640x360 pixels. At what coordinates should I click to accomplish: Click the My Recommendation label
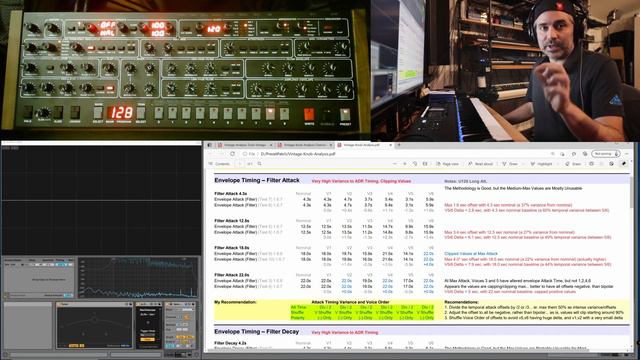point(235,302)
